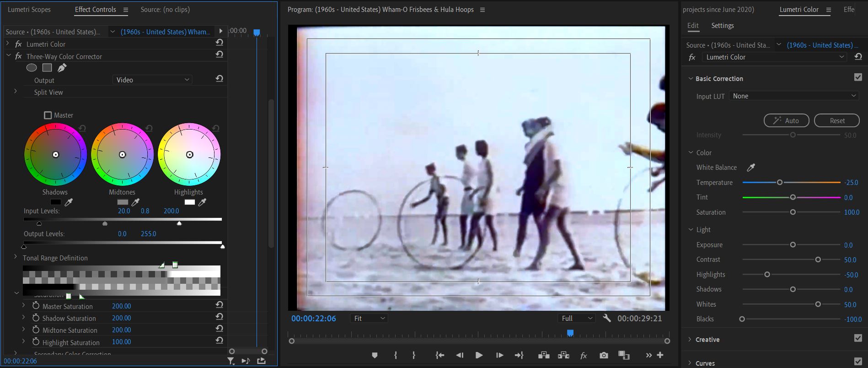Select the free draw bezier pen mask
868x368 pixels.
[62, 68]
